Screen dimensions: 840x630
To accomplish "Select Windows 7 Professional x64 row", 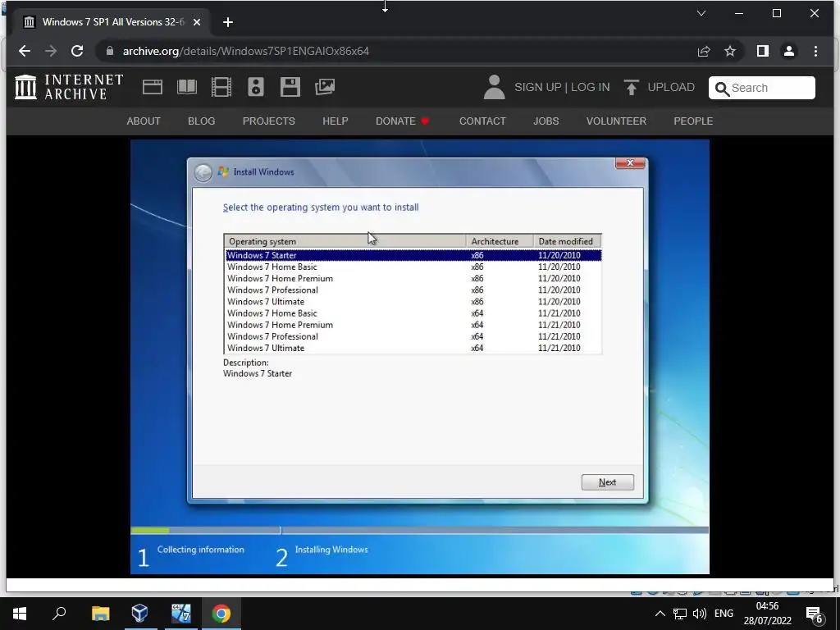I will (413, 336).
